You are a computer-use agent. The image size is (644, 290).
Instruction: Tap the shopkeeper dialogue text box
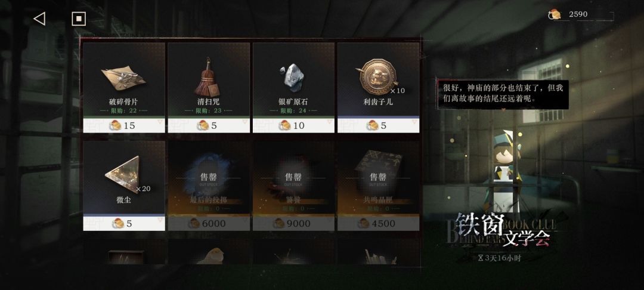(503, 94)
